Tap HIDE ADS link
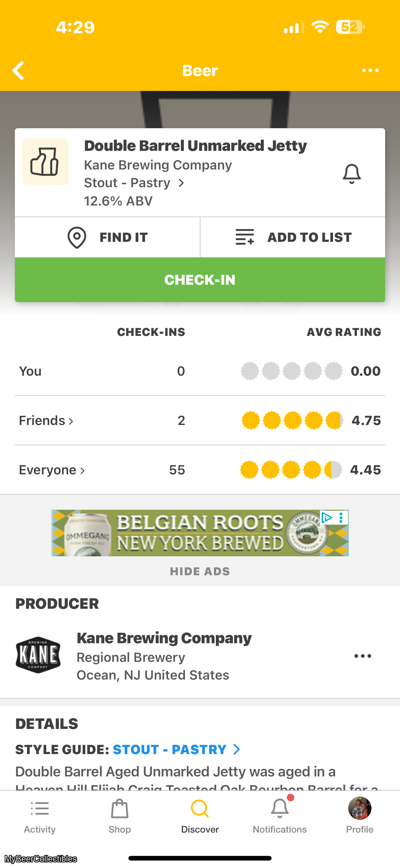Screen dimensions: 400x868 pos(200,572)
